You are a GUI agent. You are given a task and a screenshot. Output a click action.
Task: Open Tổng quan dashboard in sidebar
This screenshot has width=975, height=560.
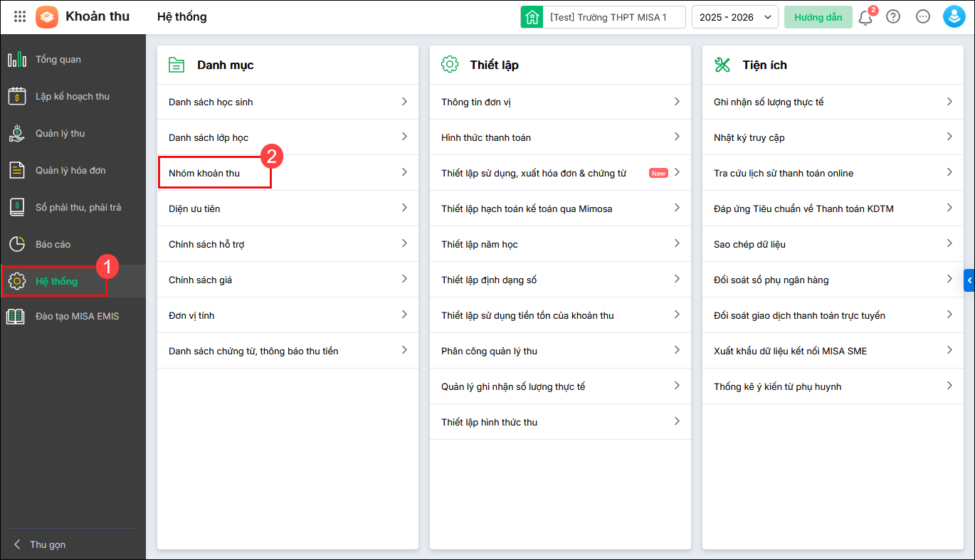[x=58, y=60]
